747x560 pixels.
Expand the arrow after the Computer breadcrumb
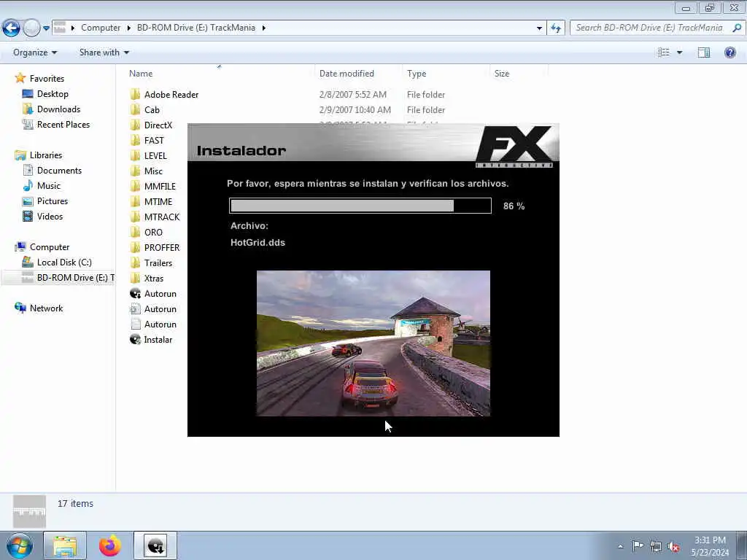tap(128, 28)
